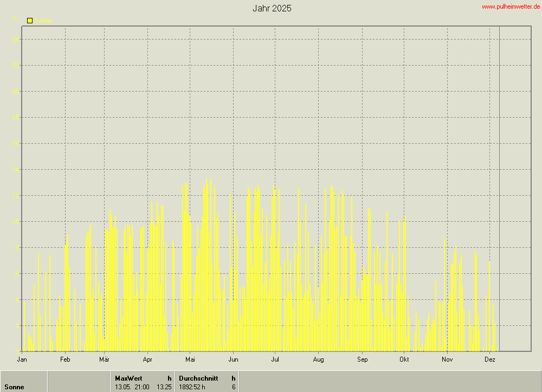542x392 pixels.
Task: Click the Aug month axis label
Action: click(x=318, y=359)
